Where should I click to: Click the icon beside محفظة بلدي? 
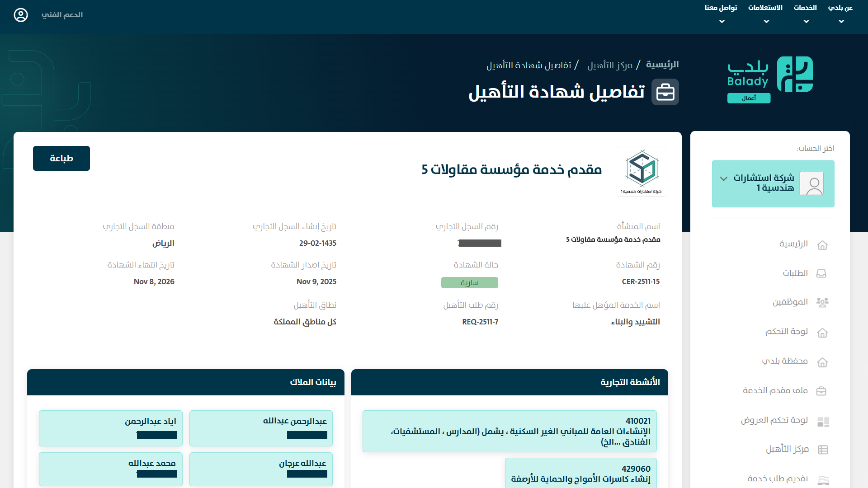pos(822,362)
